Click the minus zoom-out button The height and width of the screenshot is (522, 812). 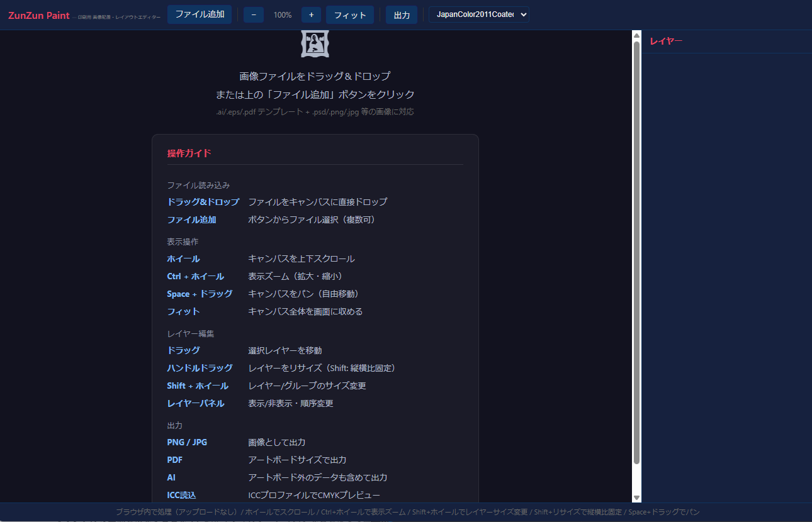point(254,14)
